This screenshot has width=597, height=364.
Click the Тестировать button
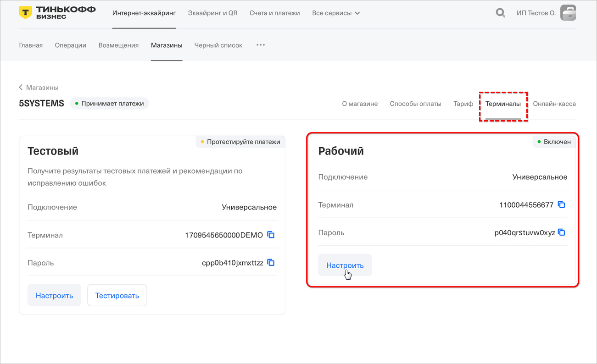pyautogui.click(x=117, y=295)
